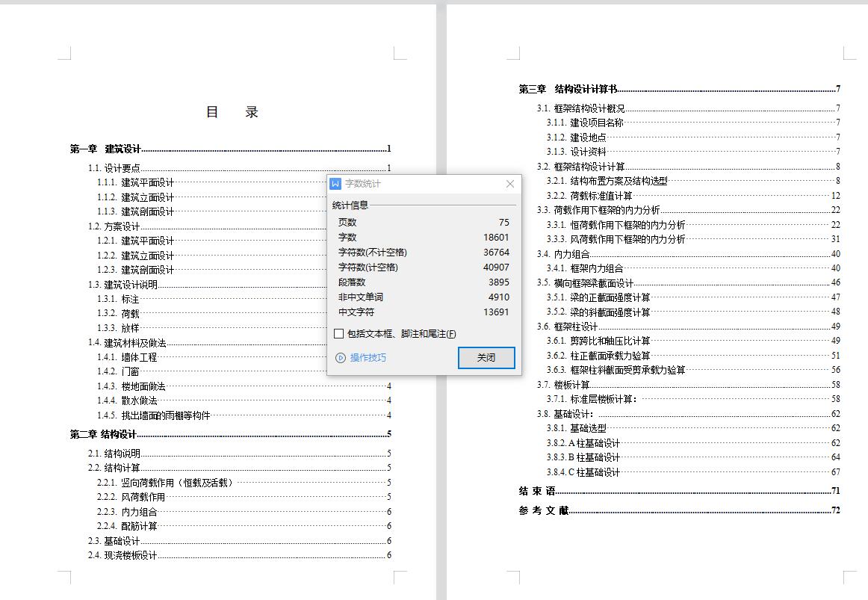Click the 页数 value 75

point(503,223)
